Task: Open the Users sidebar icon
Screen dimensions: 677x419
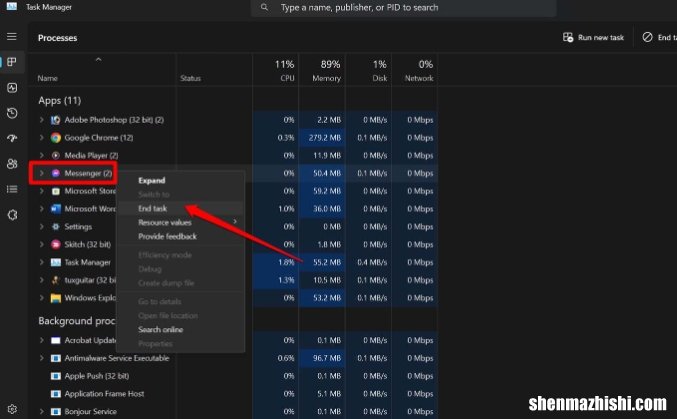Action: pyautogui.click(x=12, y=164)
